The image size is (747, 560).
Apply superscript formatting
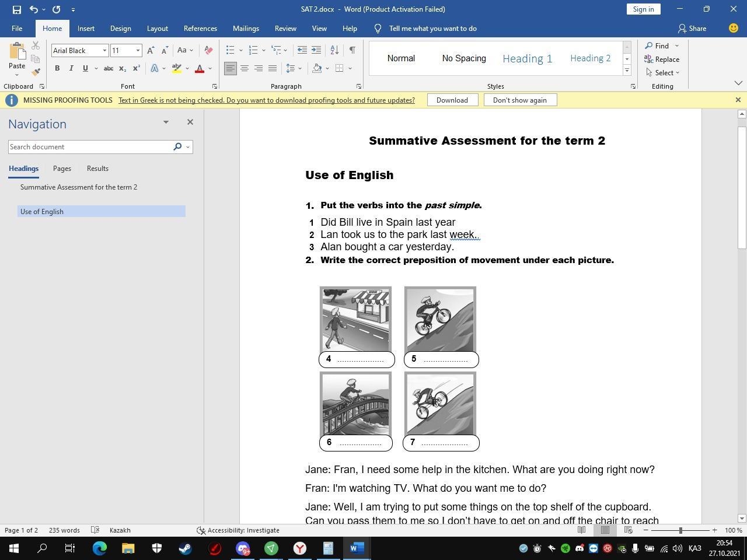(136, 68)
